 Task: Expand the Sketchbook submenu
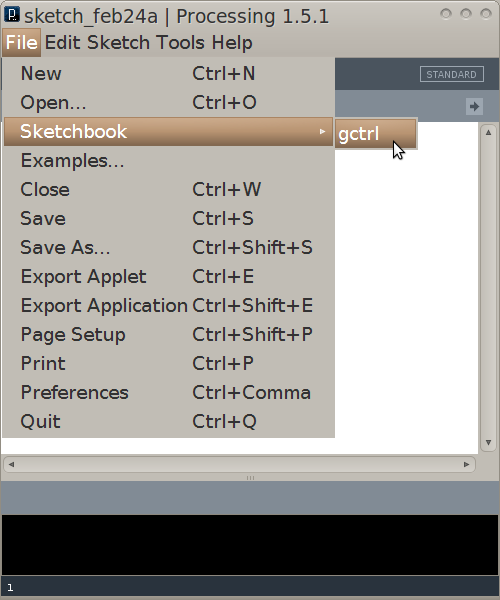(168, 132)
